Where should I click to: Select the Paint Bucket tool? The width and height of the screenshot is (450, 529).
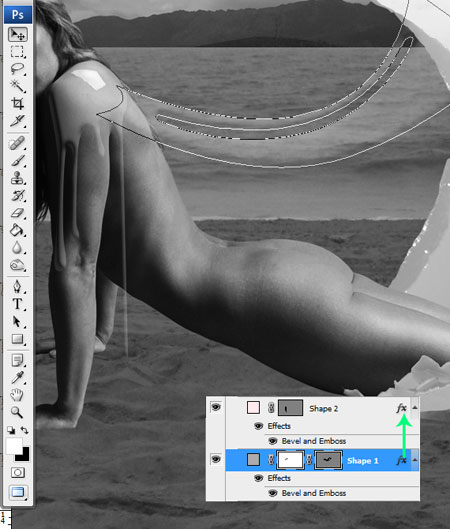pyautogui.click(x=18, y=230)
